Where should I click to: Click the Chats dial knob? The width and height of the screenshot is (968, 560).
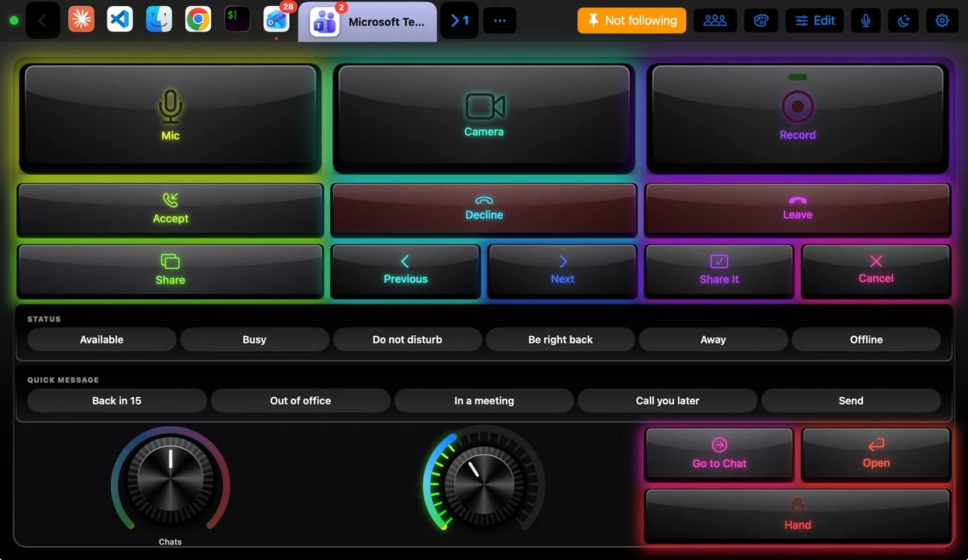[170, 479]
